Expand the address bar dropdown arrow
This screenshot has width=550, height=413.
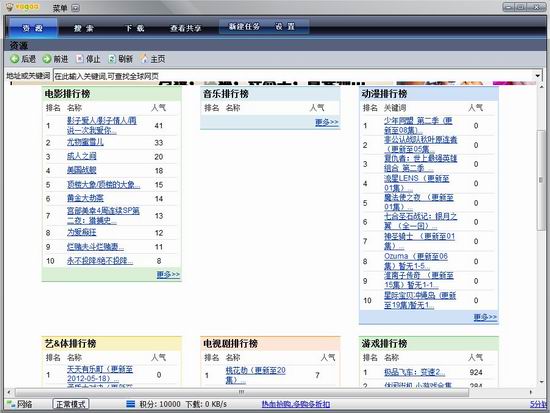(x=537, y=76)
